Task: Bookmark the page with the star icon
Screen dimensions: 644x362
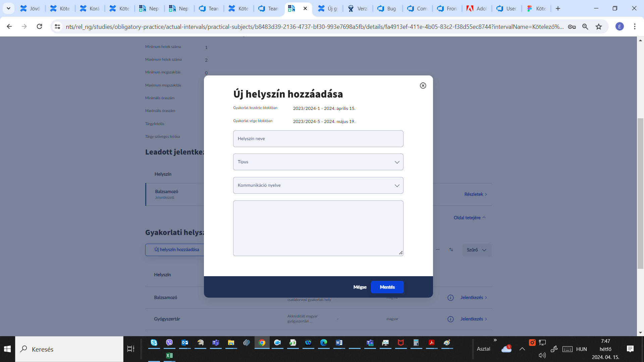Action: coord(599,26)
